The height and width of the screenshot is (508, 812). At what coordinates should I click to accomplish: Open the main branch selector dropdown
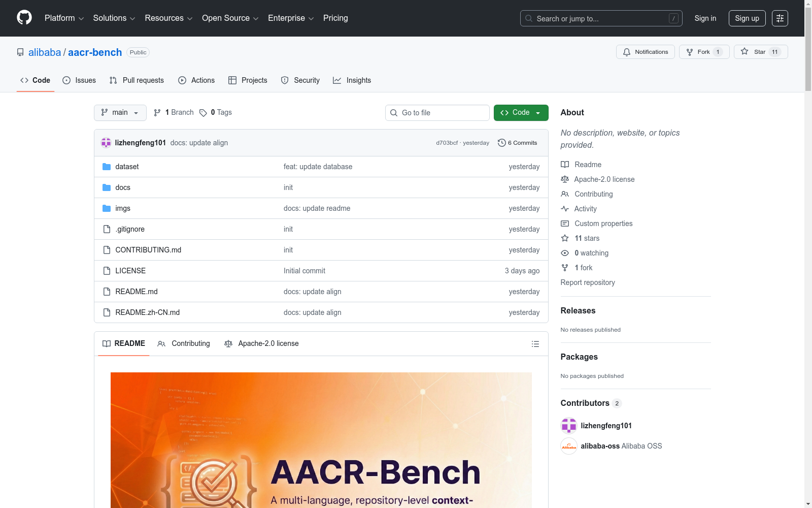click(x=120, y=113)
